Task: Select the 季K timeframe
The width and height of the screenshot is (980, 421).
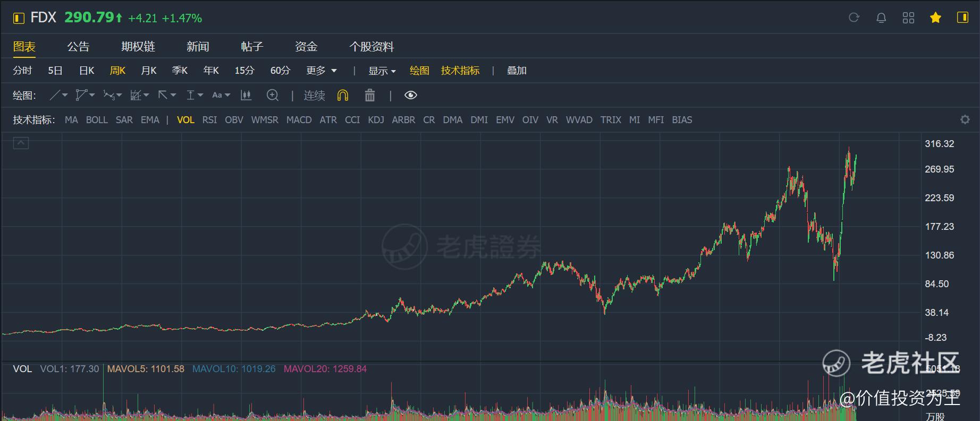Action: (x=180, y=71)
